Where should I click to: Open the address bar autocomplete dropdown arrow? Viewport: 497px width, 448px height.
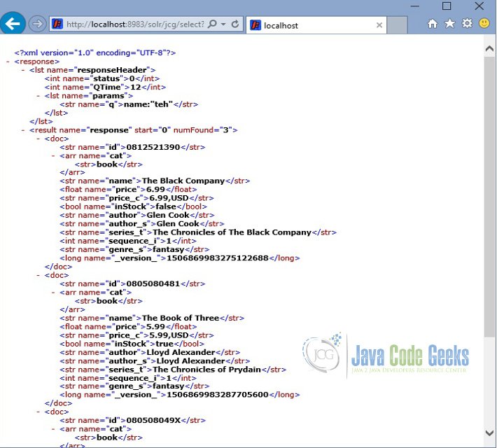[x=223, y=24]
